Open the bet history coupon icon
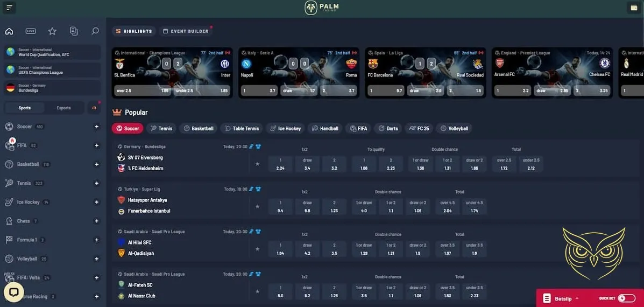 [74, 31]
